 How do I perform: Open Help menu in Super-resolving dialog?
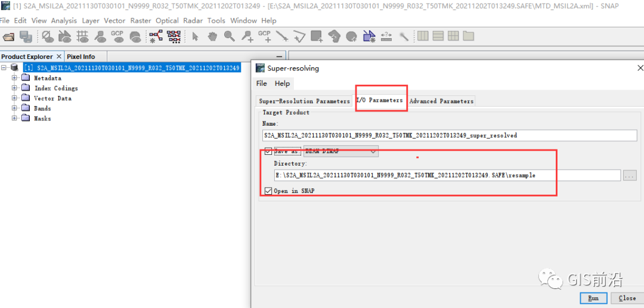[283, 83]
